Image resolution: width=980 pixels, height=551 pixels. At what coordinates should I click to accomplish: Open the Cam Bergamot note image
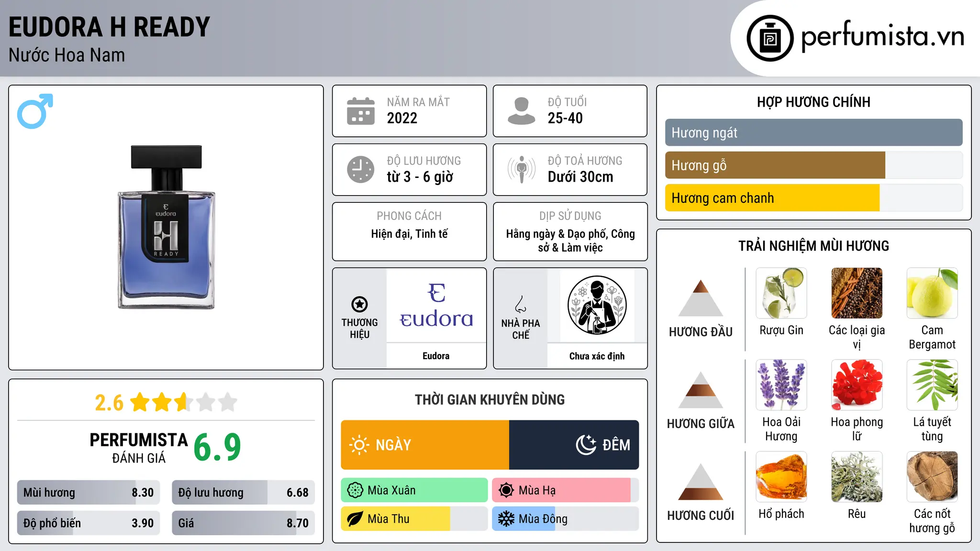tap(932, 293)
